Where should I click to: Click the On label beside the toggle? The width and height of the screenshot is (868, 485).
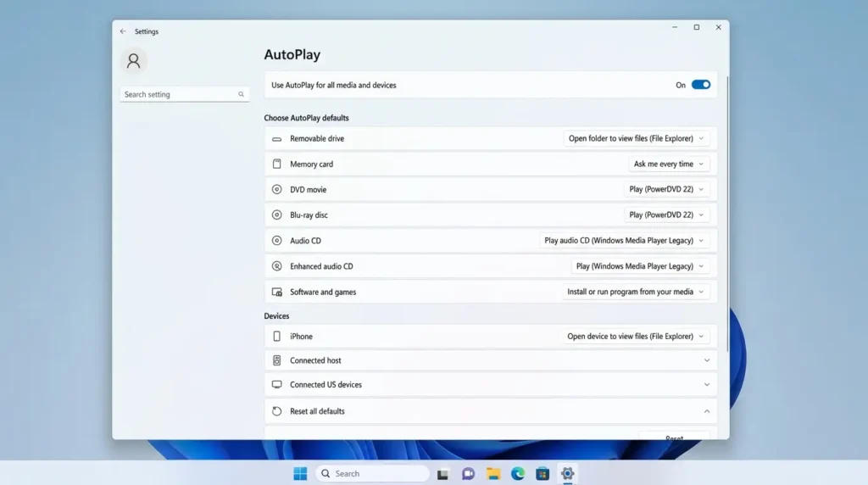coord(681,86)
